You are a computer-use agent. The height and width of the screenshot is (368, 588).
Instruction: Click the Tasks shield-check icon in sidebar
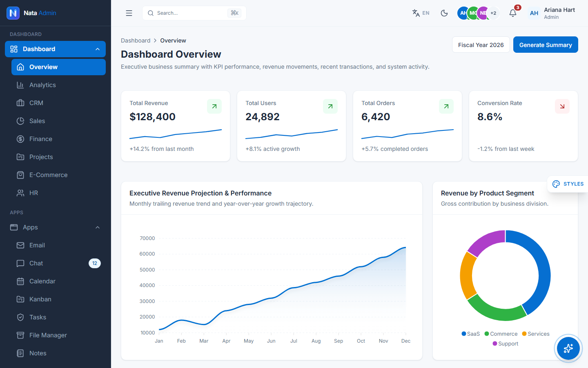click(x=20, y=317)
